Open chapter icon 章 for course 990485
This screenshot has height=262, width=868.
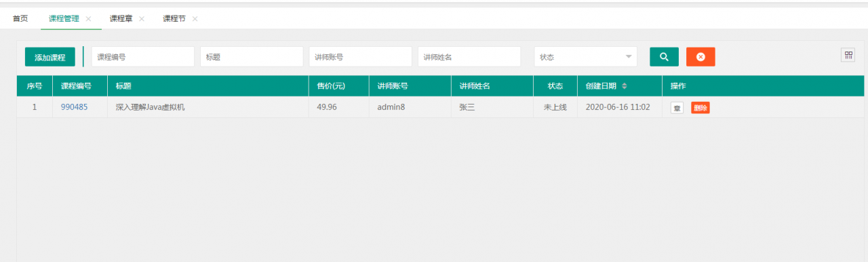pyautogui.click(x=677, y=107)
